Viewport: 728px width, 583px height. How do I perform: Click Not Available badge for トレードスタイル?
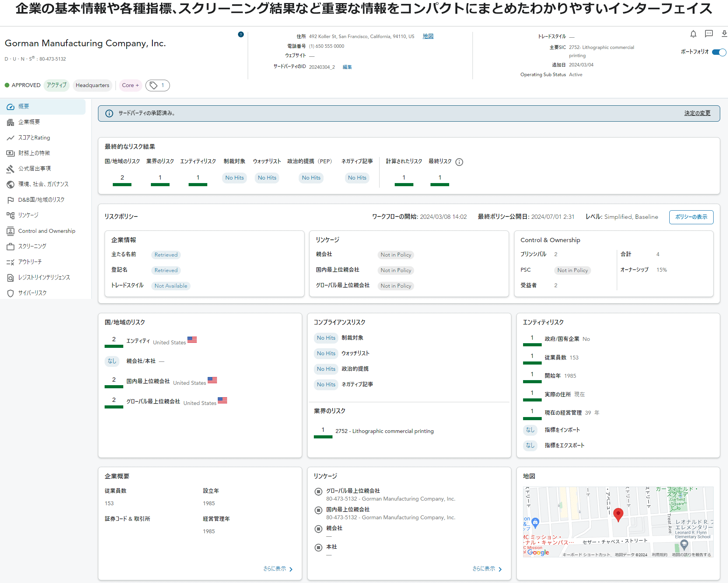point(171,286)
